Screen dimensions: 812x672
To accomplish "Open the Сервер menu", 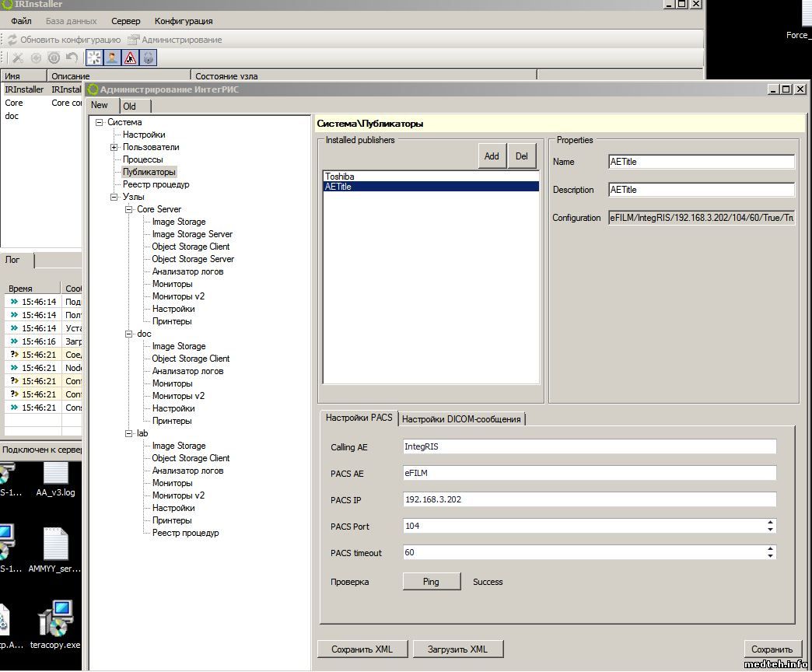I will click(126, 21).
